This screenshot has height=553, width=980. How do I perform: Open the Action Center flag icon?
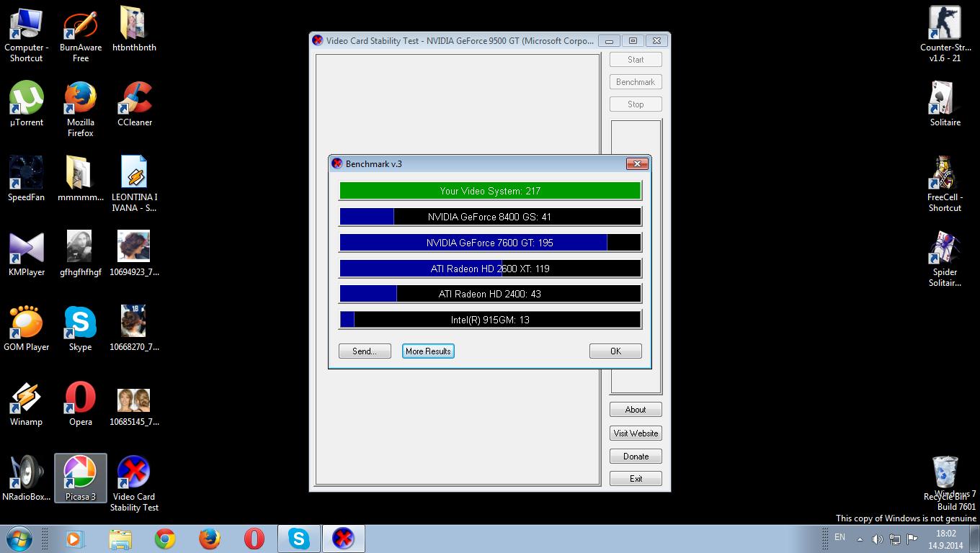(x=912, y=539)
